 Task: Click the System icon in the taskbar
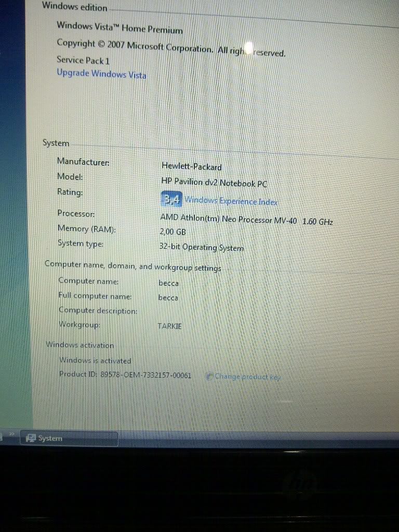(31, 438)
